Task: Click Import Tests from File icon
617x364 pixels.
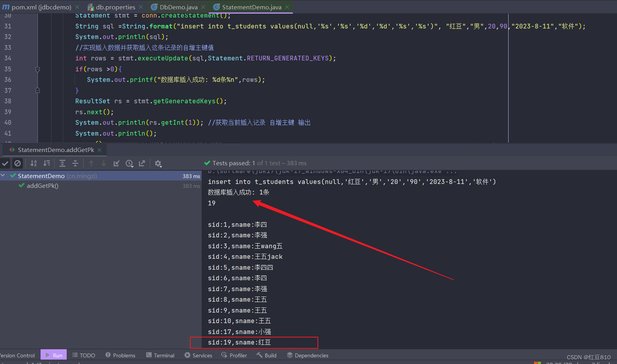Action: coord(116,163)
